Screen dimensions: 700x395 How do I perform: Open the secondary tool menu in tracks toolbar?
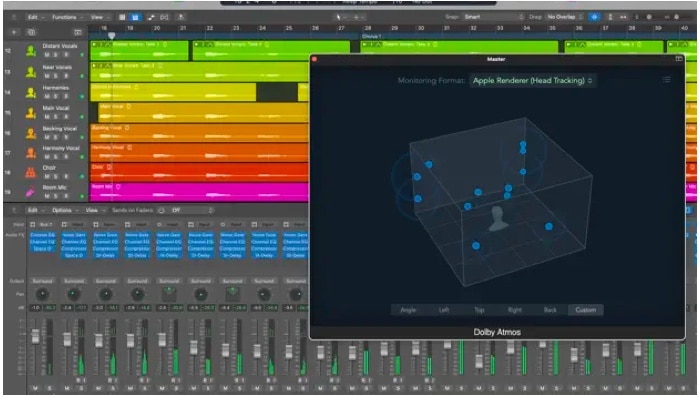(358, 17)
